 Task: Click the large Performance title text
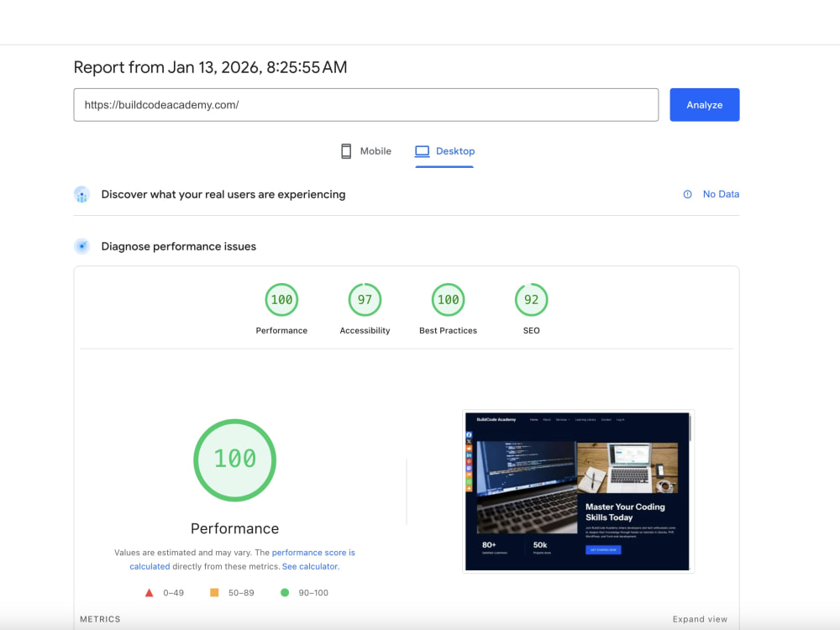[x=234, y=528]
